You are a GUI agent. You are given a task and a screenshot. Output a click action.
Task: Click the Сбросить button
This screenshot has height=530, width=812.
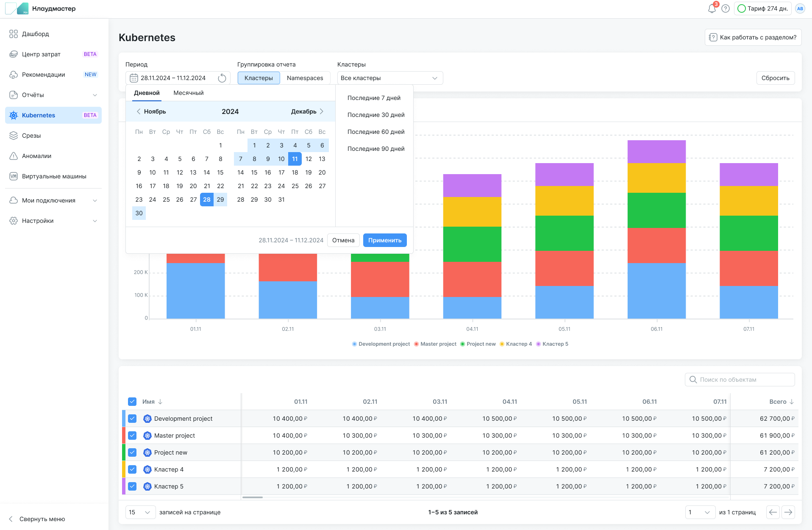[775, 78]
